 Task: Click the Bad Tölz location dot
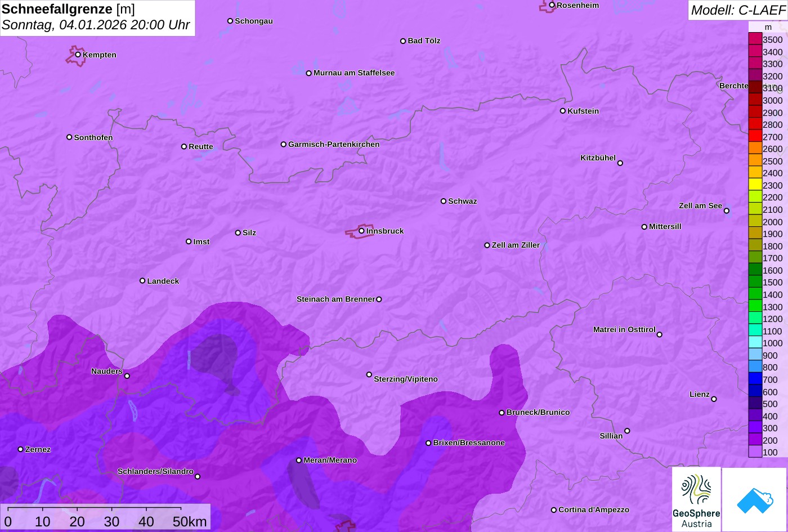(402, 41)
